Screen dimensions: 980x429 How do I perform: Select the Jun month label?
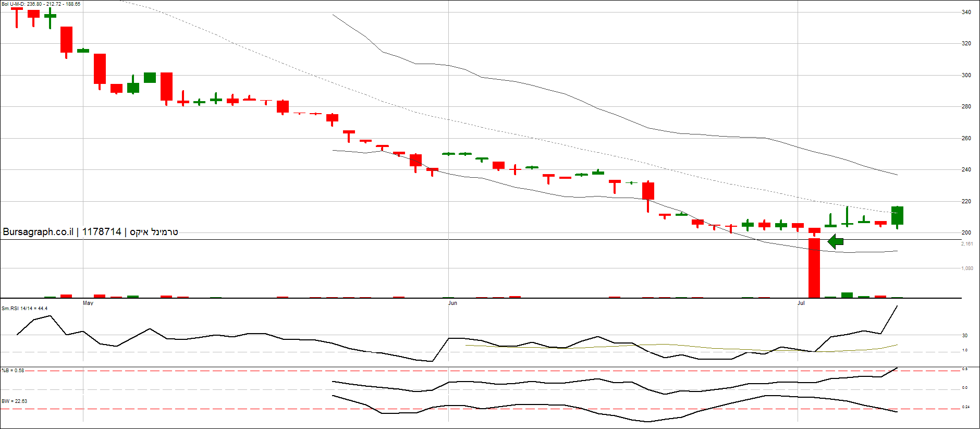pos(452,303)
